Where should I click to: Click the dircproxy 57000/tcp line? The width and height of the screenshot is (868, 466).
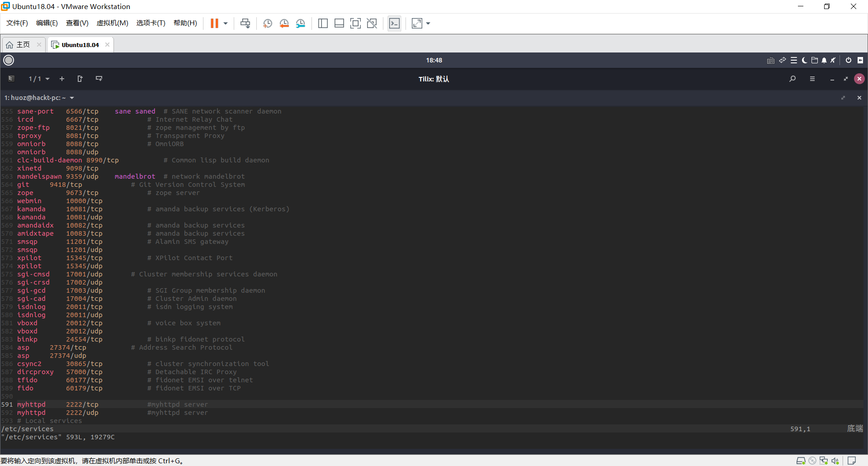[x=127, y=372]
